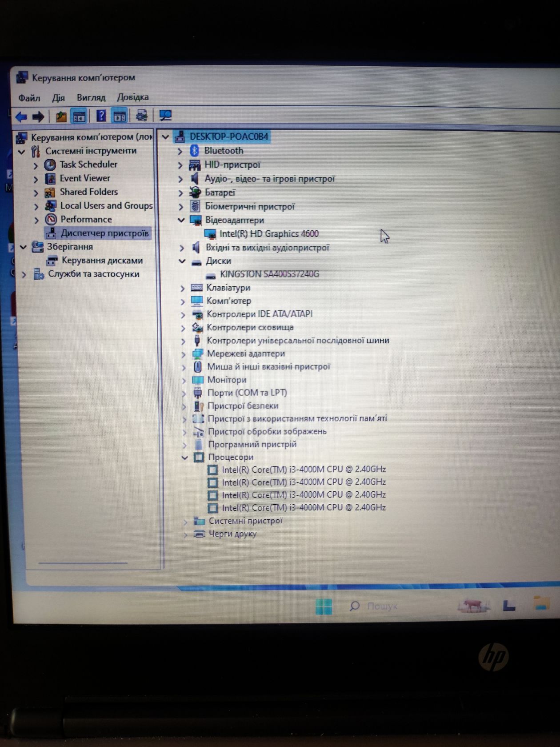This screenshot has width=560, height=747.
Task: Click Scan for hardware changes monitor icon
Action: pos(165,116)
